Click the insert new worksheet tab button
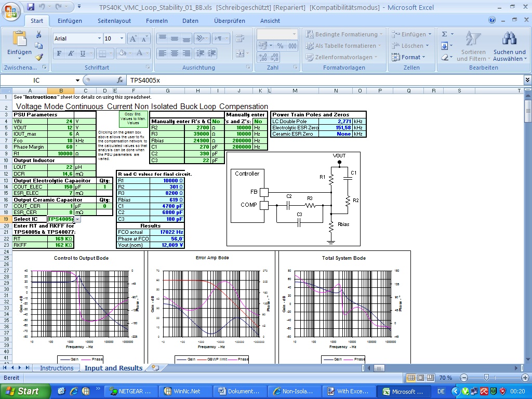 click(x=156, y=368)
